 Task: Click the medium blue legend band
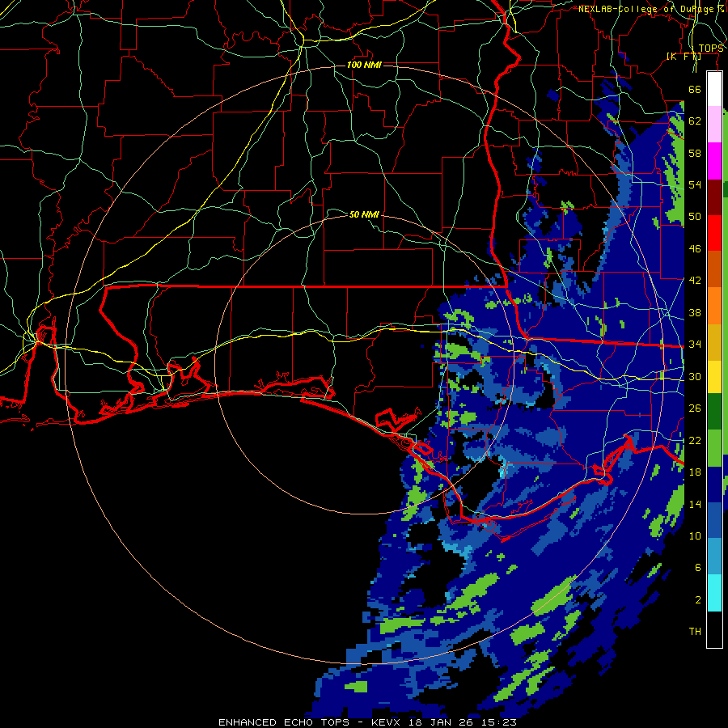pyautogui.click(x=714, y=520)
